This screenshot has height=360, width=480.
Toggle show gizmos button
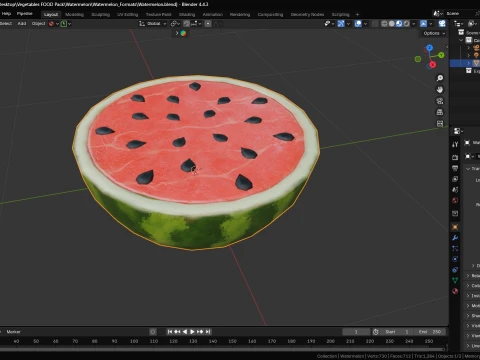(341, 24)
